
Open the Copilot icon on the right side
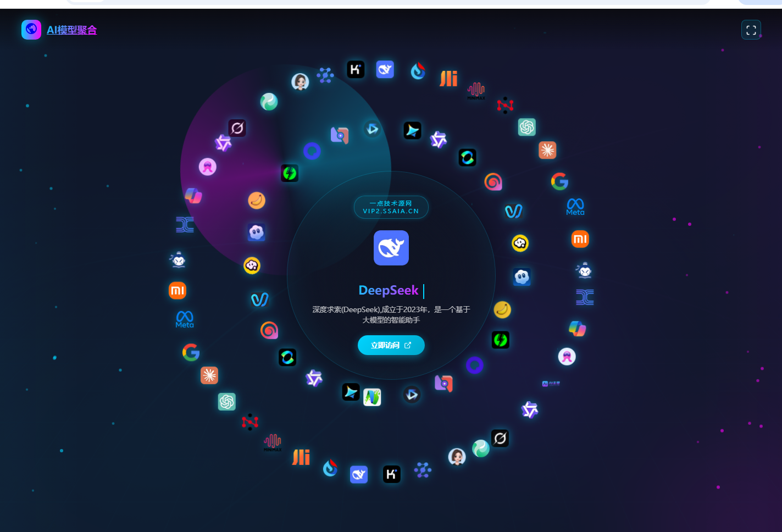point(577,329)
